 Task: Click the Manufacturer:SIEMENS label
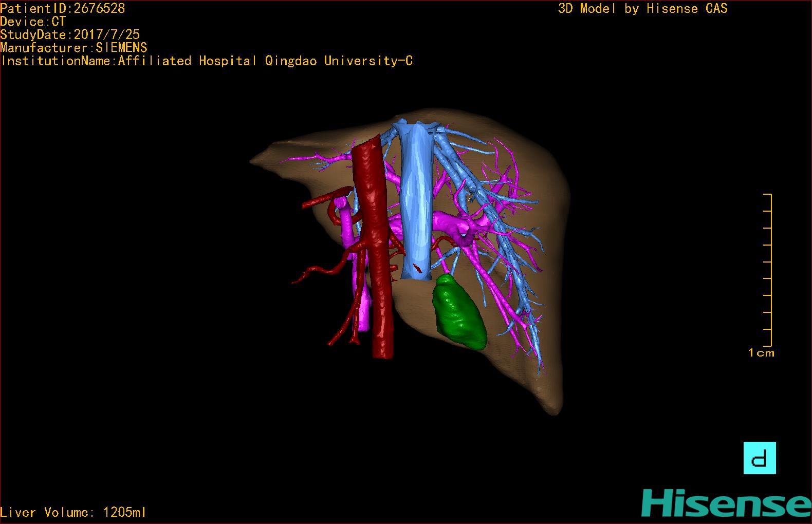coord(73,48)
